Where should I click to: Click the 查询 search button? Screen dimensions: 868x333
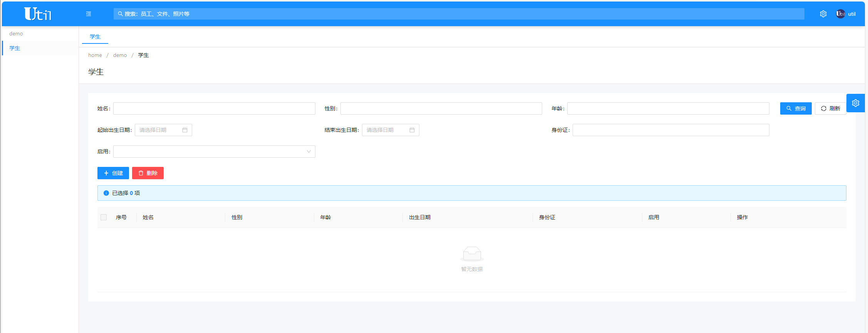point(796,108)
